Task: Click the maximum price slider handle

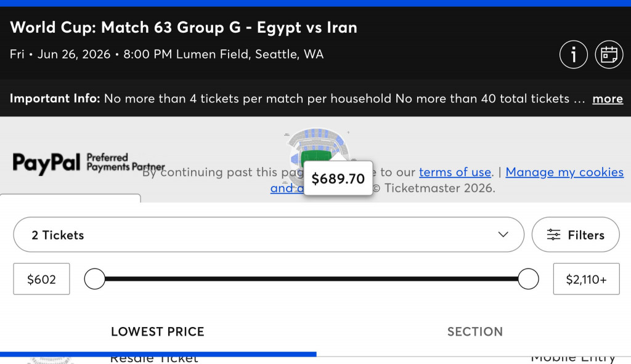Action: pyautogui.click(x=528, y=279)
